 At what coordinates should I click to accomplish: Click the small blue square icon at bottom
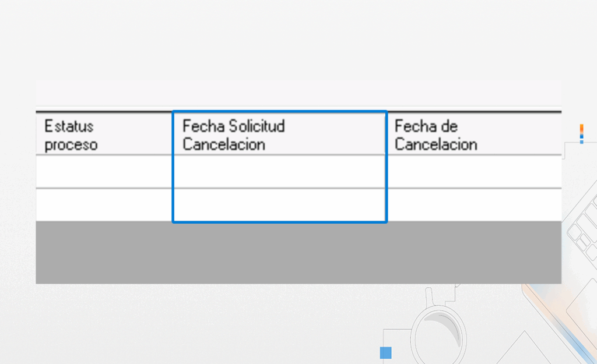click(x=385, y=353)
